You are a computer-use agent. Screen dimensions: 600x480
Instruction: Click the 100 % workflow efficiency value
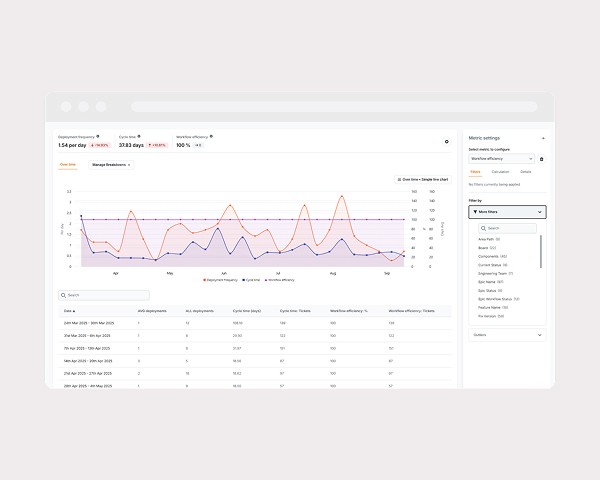183,145
